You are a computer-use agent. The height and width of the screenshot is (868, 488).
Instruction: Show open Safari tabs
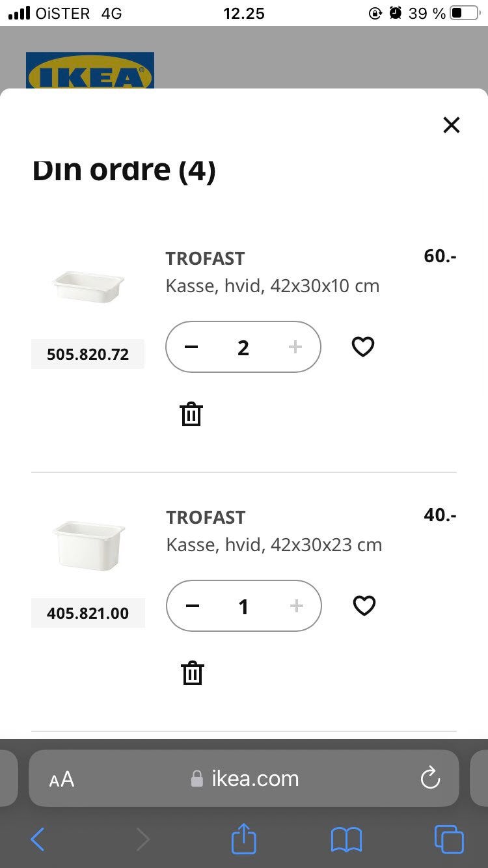click(x=449, y=839)
